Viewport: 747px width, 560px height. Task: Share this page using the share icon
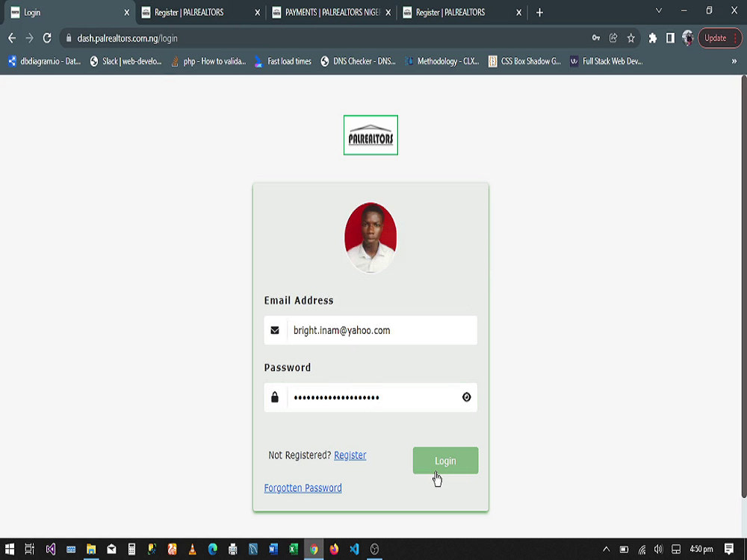tap(613, 38)
